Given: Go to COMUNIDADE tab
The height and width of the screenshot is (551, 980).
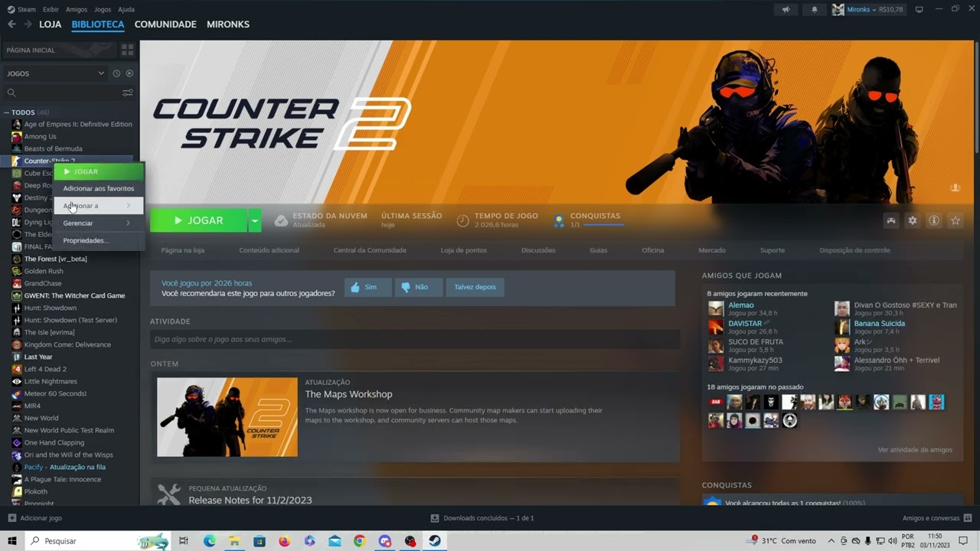Looking at the screenshot, I should pyautogui.click(x=165, y=24).
